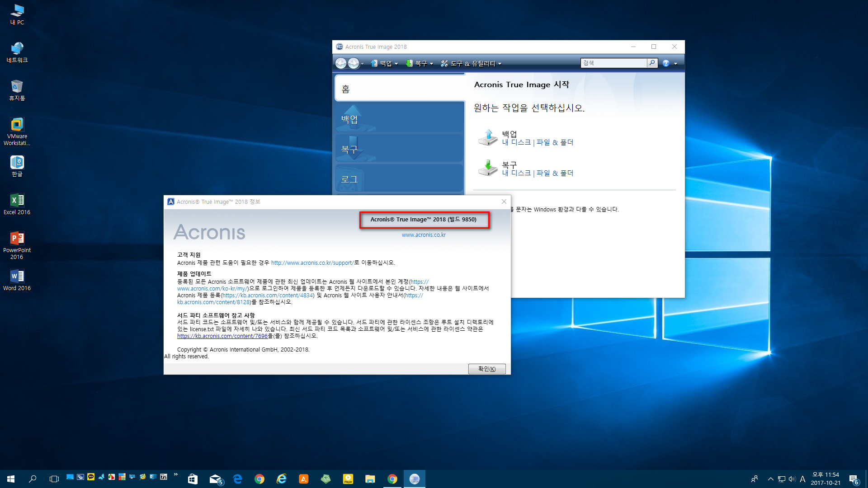Click 파일 & 폴더 link under 복구

coord(555,173)
